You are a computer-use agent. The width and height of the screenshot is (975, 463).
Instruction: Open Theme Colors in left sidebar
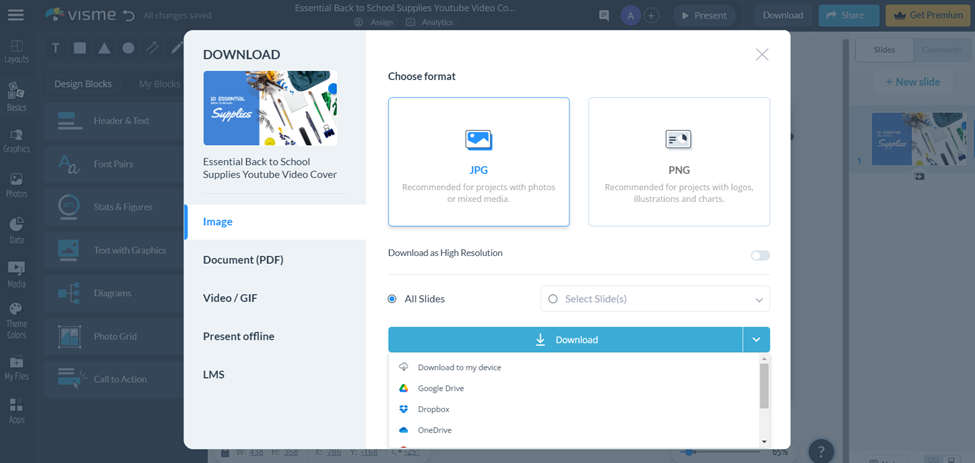coord(17,321)
